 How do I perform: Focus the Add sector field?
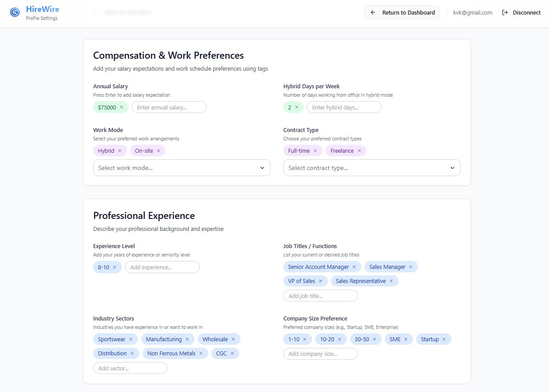pyautogui.click(x=130, y=368)
